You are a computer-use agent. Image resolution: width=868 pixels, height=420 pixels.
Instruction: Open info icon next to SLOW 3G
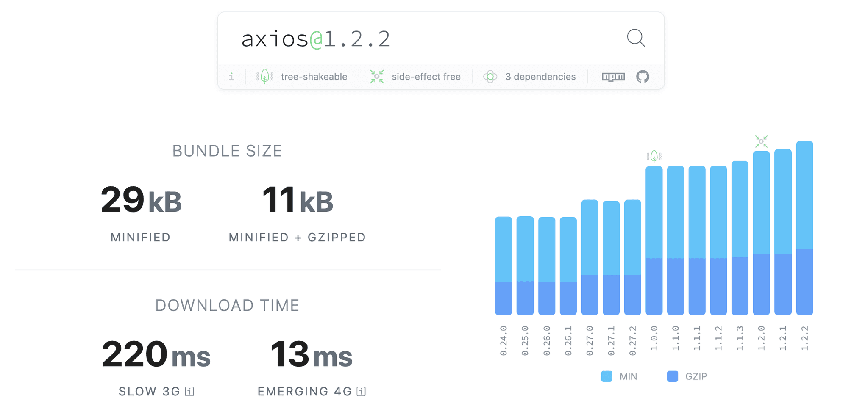190,392
